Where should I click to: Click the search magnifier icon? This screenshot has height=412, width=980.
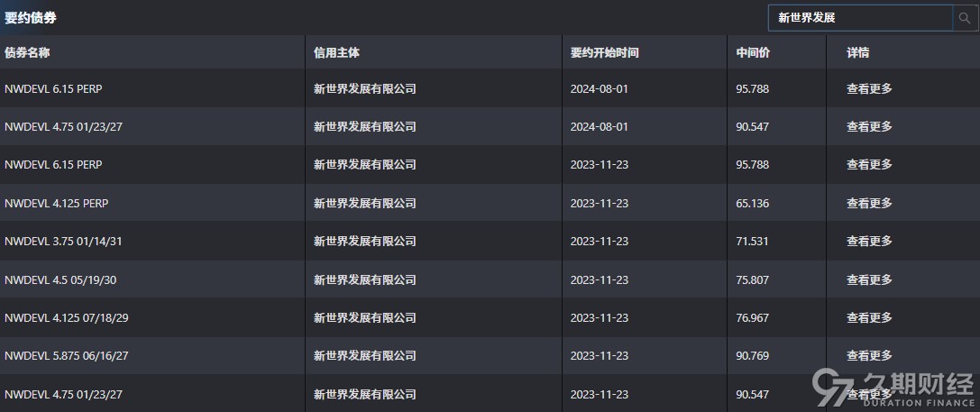pyautogui.click(x=965, y=18)
